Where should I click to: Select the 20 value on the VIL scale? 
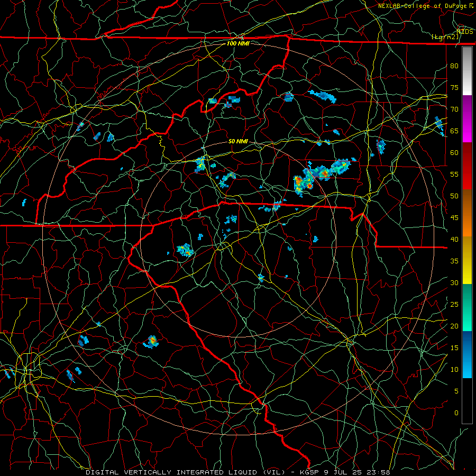click(454, 326)
